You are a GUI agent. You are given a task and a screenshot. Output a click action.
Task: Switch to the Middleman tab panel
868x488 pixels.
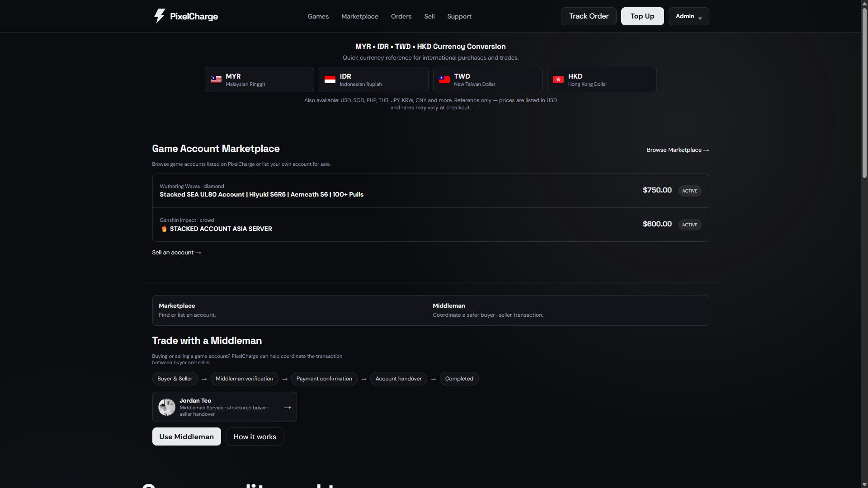[x=567, y=310]
